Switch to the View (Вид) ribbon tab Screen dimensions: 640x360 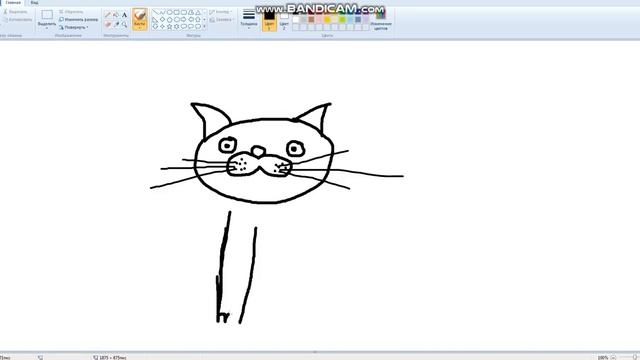(x=35, y=2)
